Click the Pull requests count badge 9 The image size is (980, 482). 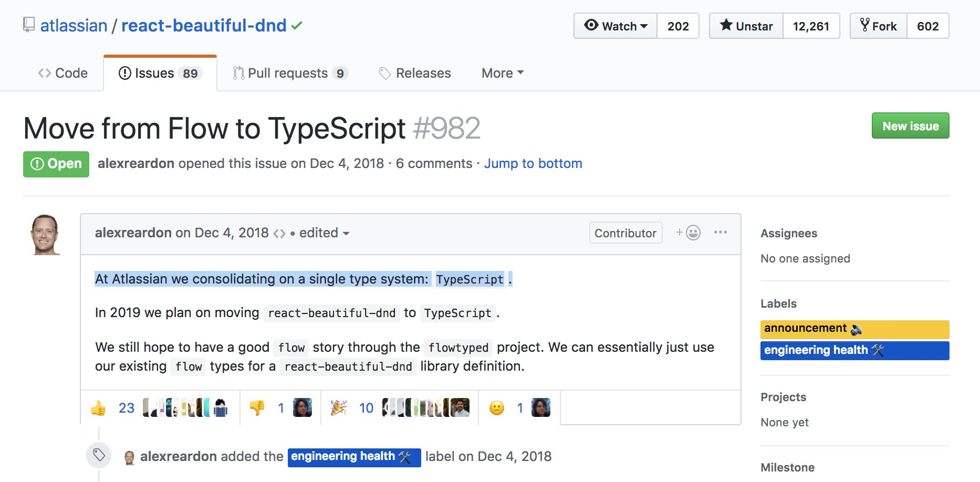coord(340,74)
